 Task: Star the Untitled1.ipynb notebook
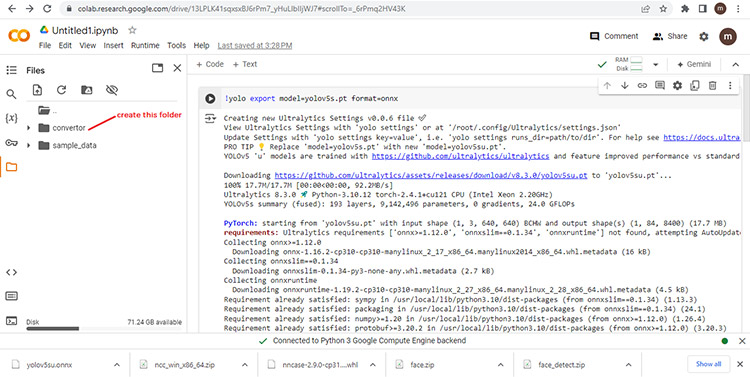(x=132, y=30)
